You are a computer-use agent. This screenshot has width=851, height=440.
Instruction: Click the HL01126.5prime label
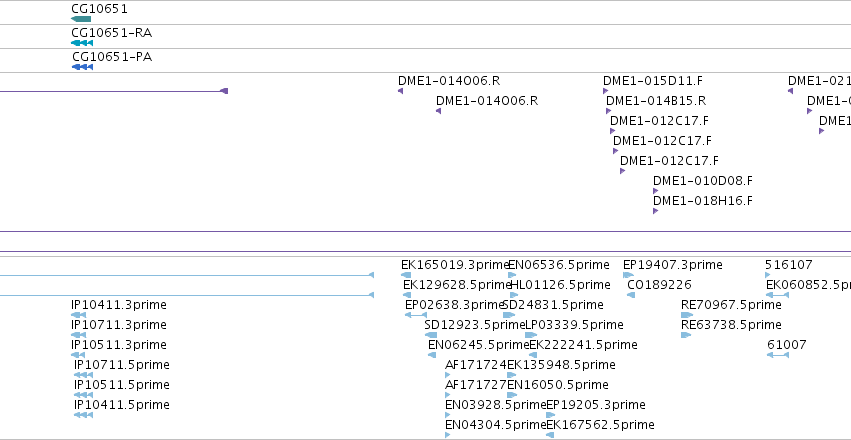tap(560, 285)
